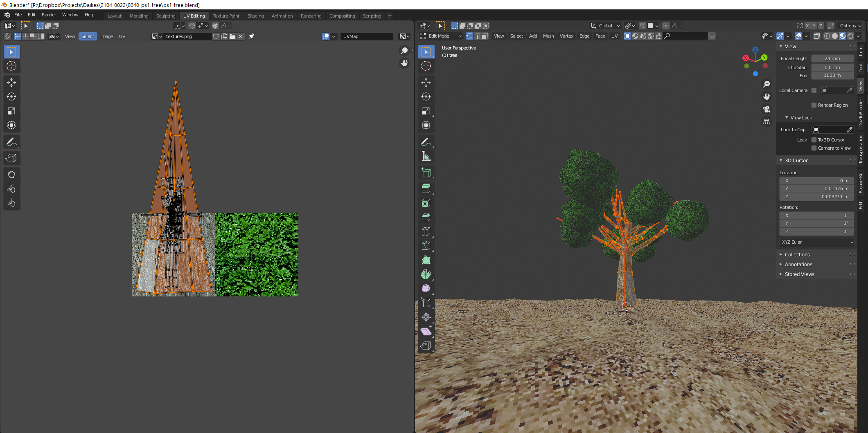The width and height of the screenshot is (868, 433).
Task: Click the Extrude Region tool
Action: [426, 188]
